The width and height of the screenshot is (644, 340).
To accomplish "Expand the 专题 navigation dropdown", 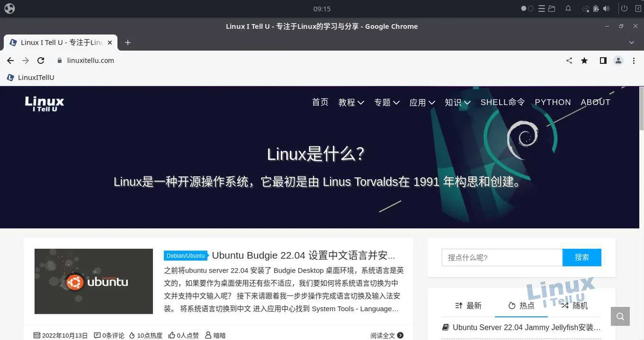I will pos(387,102).
